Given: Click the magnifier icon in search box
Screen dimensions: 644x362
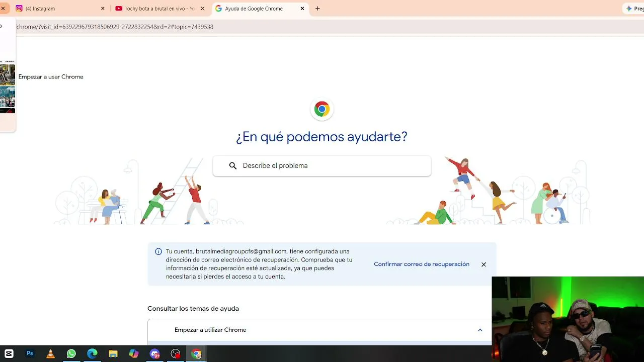Looking at the screenshot, I should 233,166.
